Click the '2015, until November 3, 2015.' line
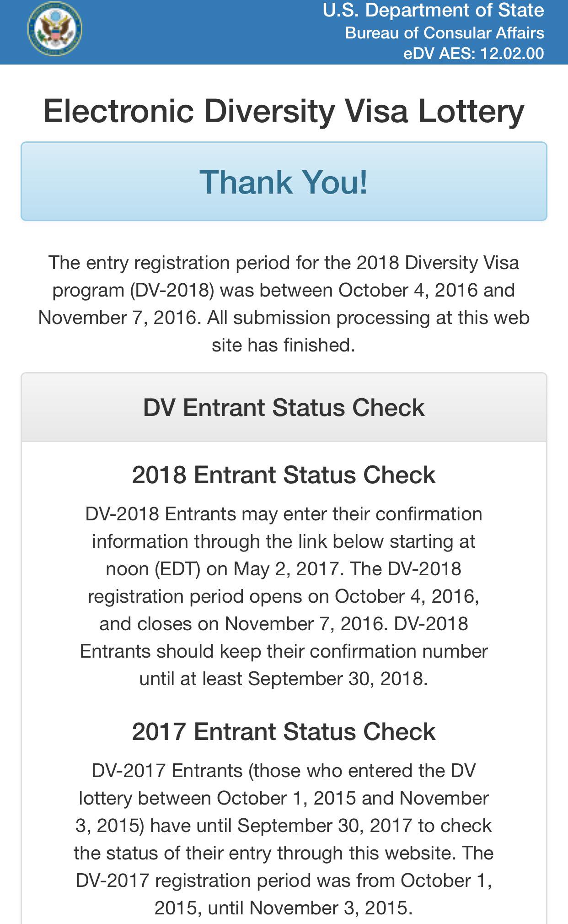This screenshot has width=568, height=924. click(284, 908)
